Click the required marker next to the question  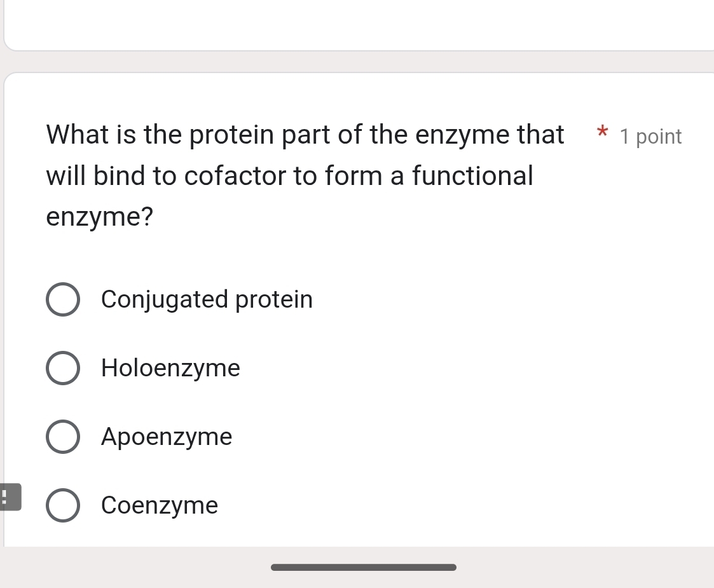[601, 133]
